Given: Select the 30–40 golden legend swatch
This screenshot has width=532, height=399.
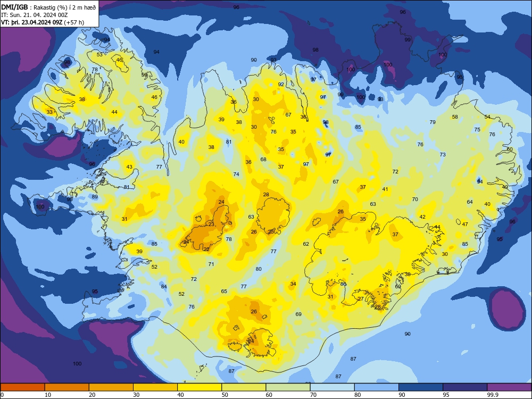Looking at the screenshot, I should click(x=155, y=387).
